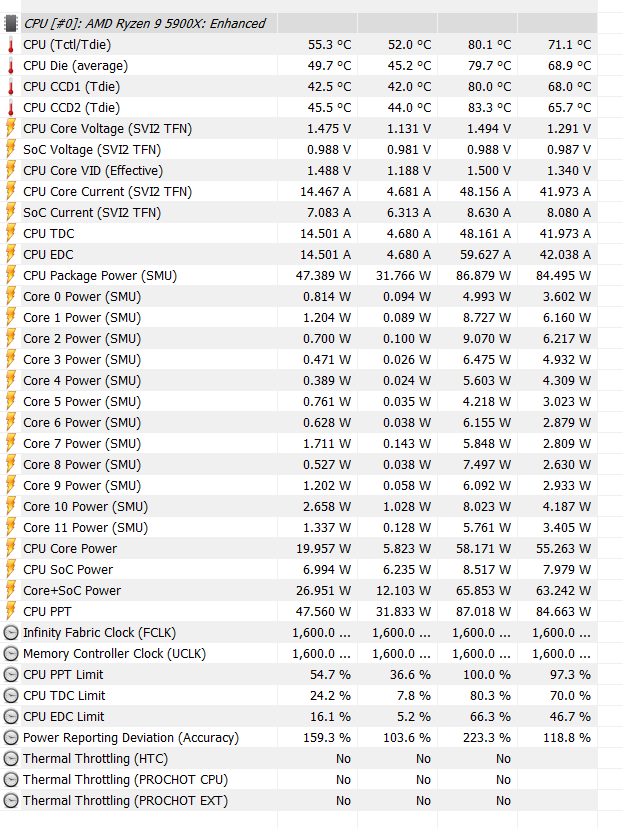
Task: Select the CPU Core Voltage (SVI2 TFN) label
Action: click(x=108, y=128)
